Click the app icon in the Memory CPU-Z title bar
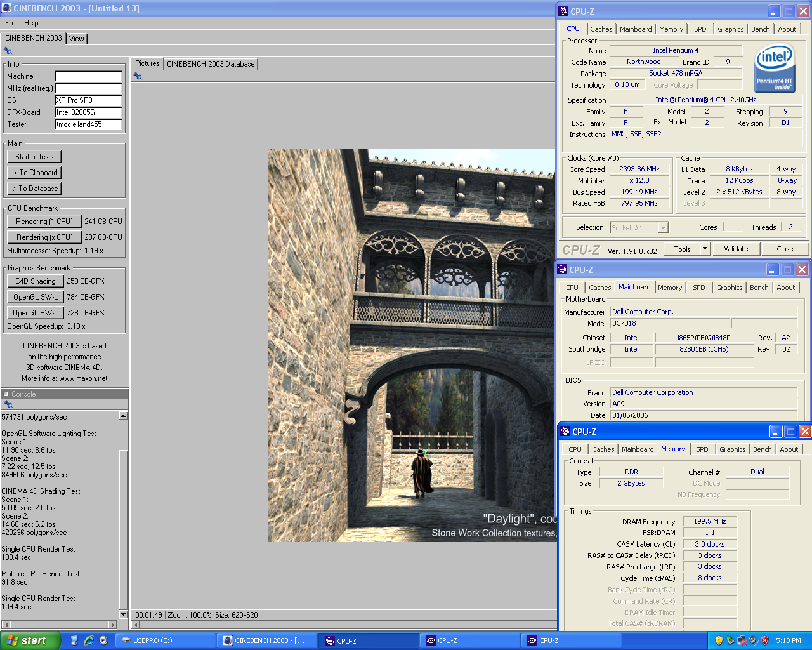Screen dimensions: 812x650 (x=566, y=432)
